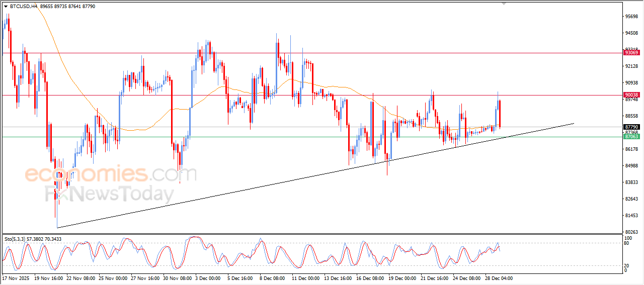Click the 80 level on stochastic scale
This screenshot has width=644, height=285.
point(627,243)
